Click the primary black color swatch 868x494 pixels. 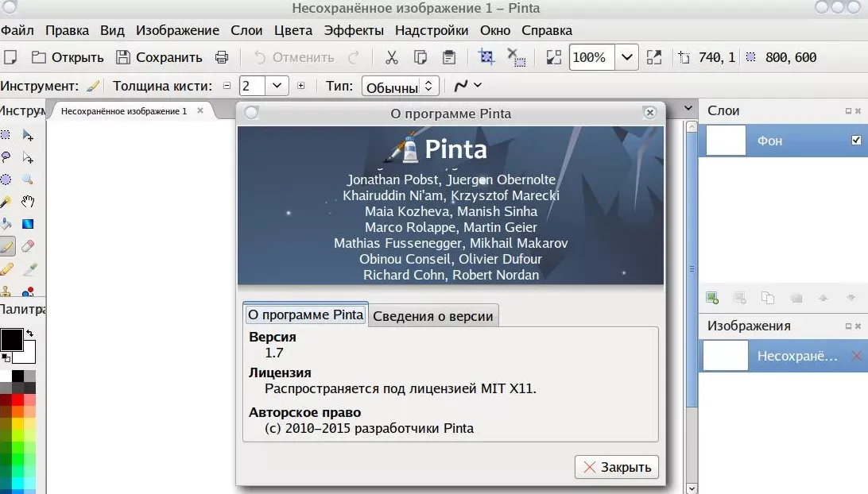point(12,340)
